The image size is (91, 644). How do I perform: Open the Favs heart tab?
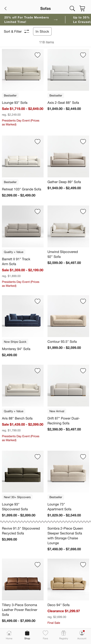(45, 635)
